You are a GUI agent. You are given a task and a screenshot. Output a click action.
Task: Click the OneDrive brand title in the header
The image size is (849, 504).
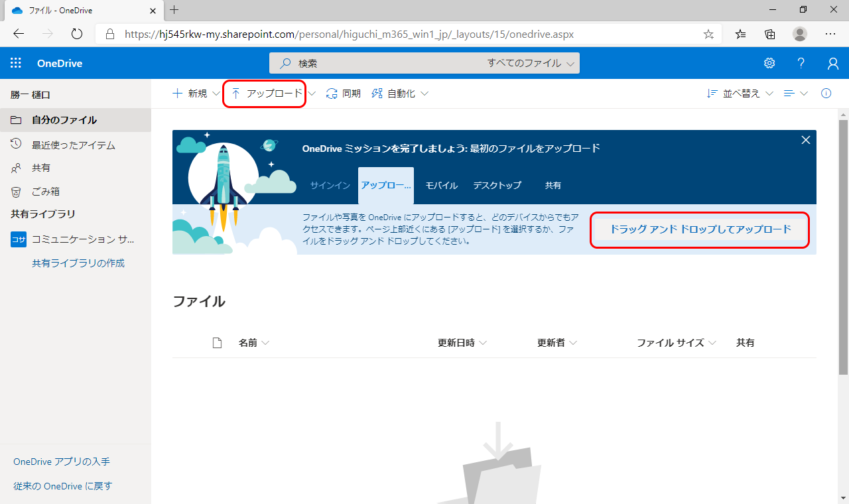click(x=60, y=64)
